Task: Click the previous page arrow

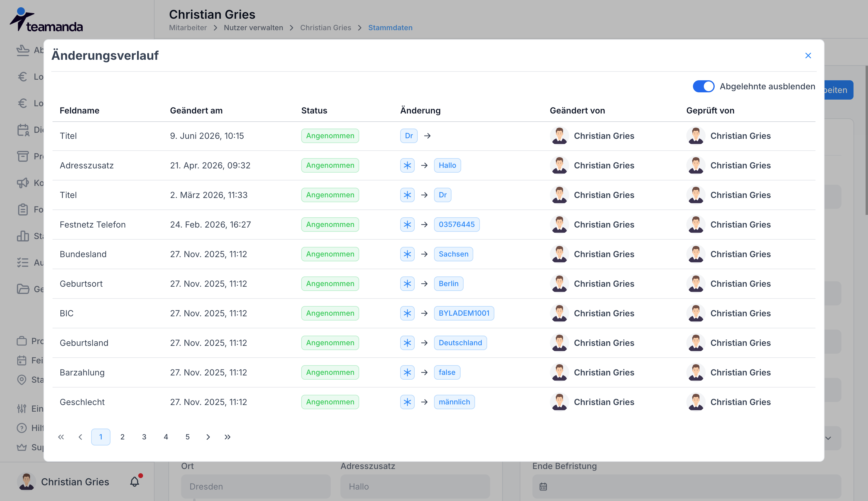Action: tap(81, 437)
